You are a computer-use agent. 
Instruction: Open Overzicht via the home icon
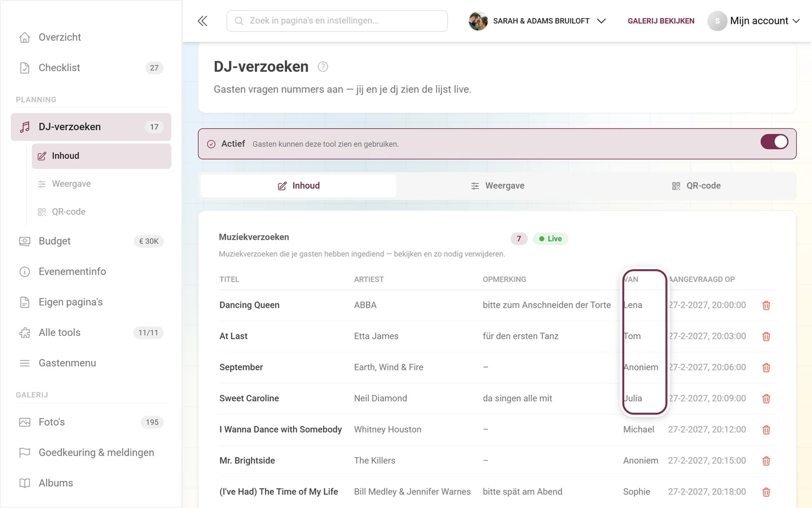tap(25, 37)
